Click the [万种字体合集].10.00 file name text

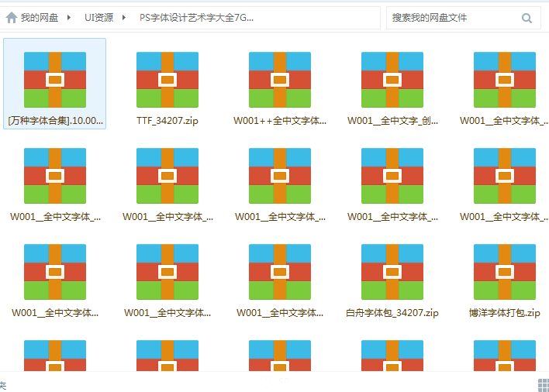point(55,121)
